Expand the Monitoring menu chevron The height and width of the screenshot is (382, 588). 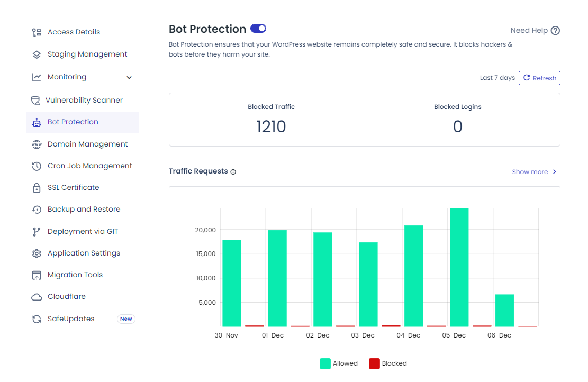(x=129, y=77)
